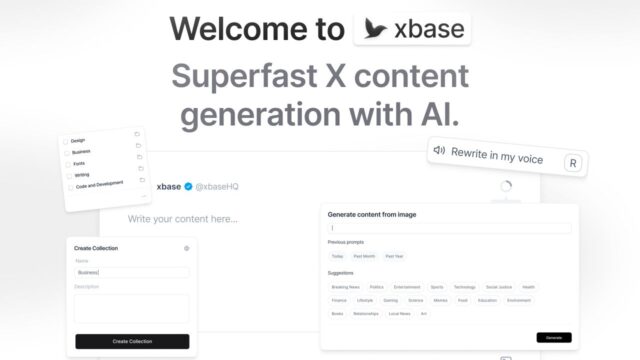Image resolution: width=640 pixels, height=360 pixels.
Task: Pick the Technology suggestion chip
Action: [x=464, y=287]
